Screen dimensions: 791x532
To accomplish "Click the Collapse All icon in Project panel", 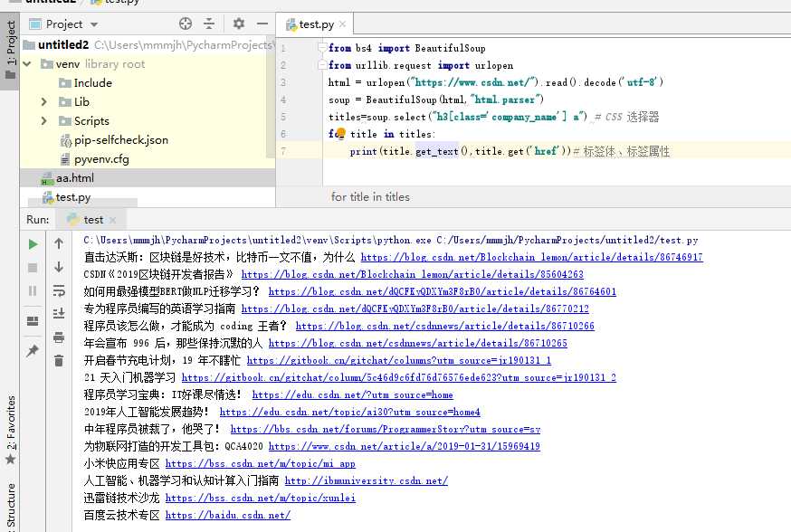I will pos(209,24).
